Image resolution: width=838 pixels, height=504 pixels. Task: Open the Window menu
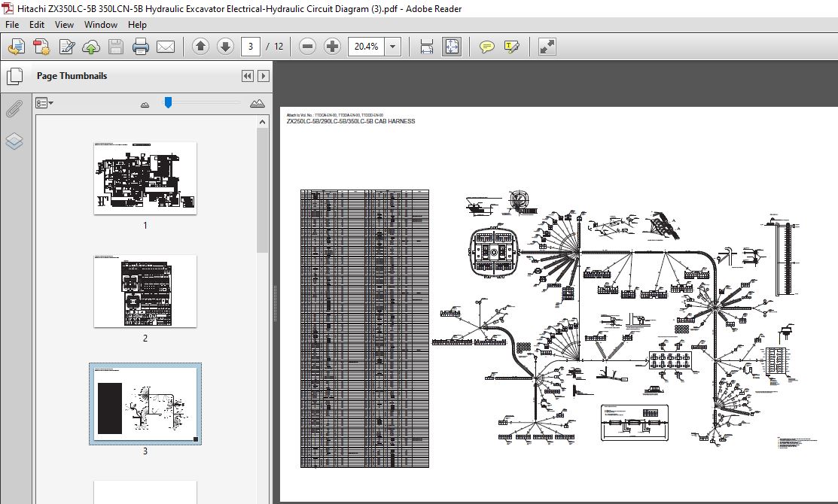100,25
